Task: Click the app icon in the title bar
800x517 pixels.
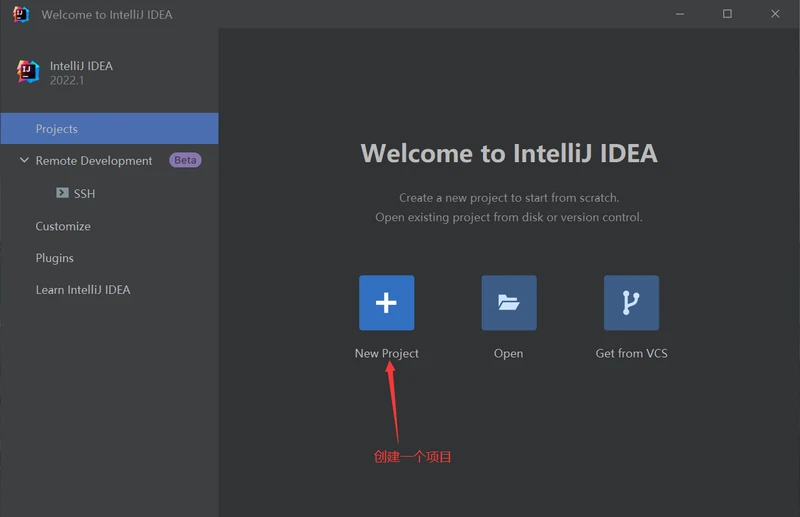Action: pyautogui.click(x=21, y=14)
